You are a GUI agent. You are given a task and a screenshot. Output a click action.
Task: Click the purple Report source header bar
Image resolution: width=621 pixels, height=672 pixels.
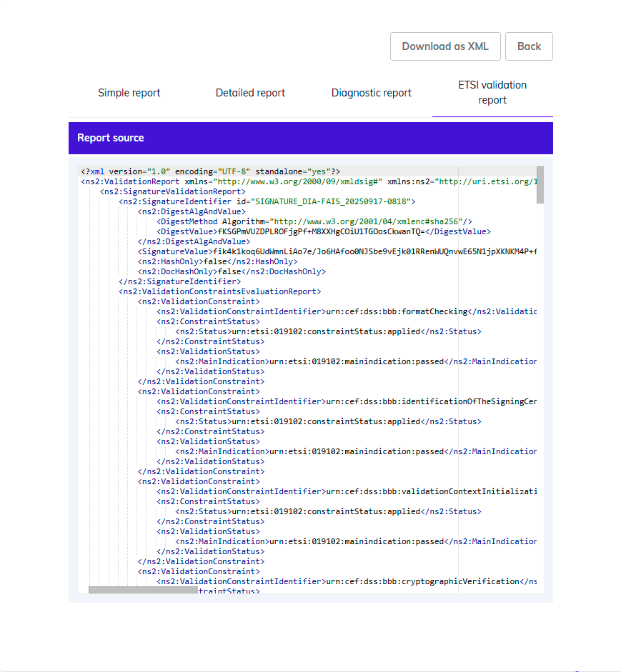click(311, 138)
